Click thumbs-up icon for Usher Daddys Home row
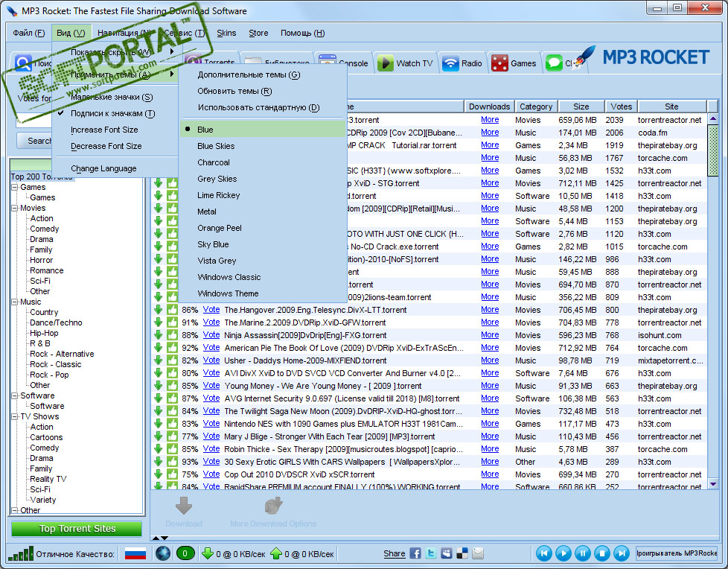 pyautogui.click(x=172, y=360)
